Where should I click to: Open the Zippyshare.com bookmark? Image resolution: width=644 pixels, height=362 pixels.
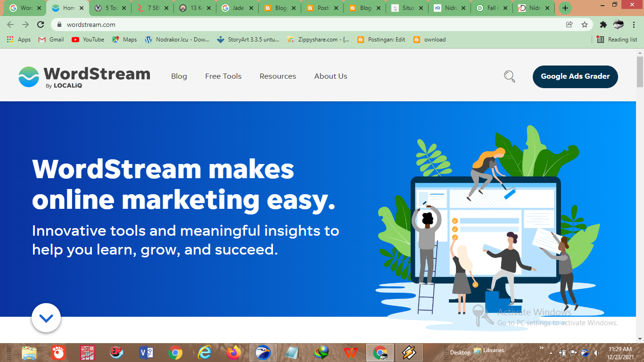[318, 40]
